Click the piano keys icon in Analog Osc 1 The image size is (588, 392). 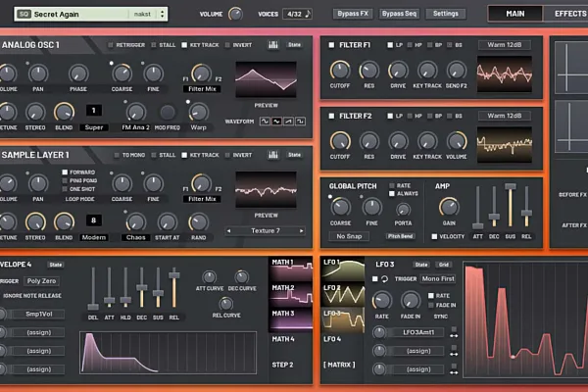[x=273, y=45]
